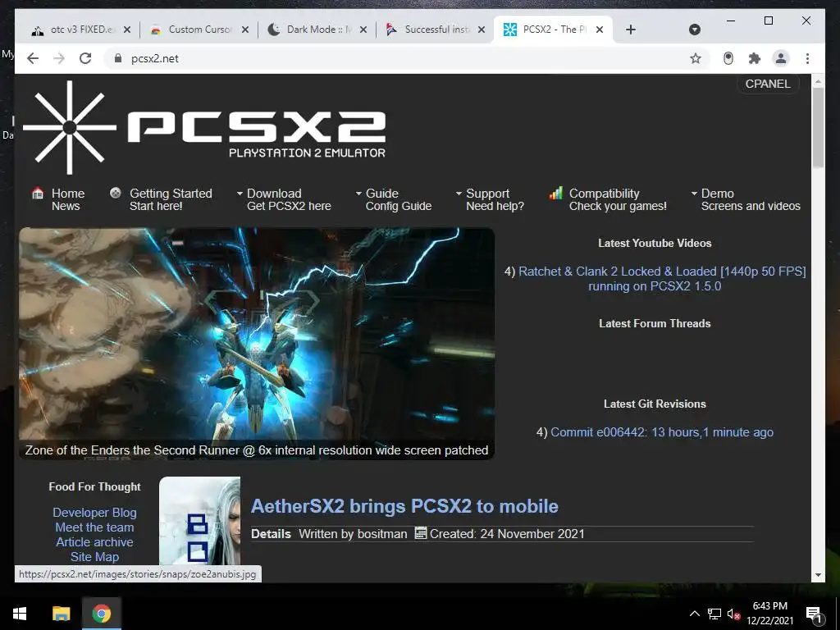Open a new tab with the plus button
This screenshot has height=630, width=840.
coord(631,30)
